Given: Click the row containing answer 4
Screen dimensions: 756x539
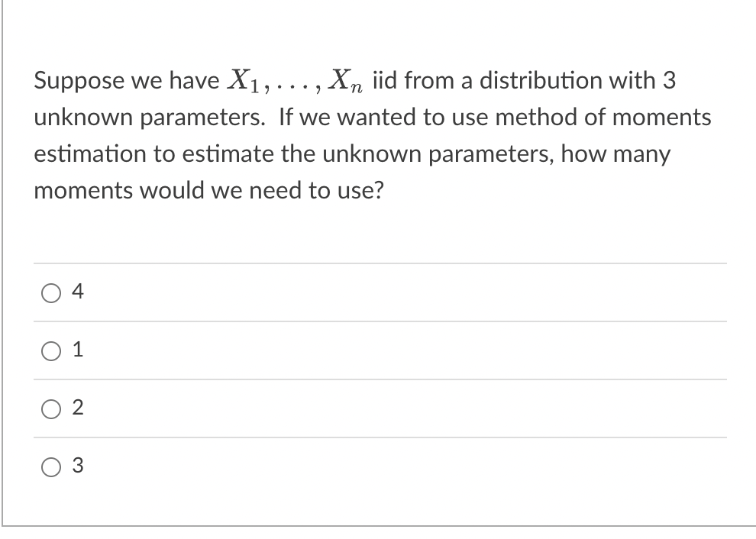Looking at the screenshot, I should click(x=305, y=292).
